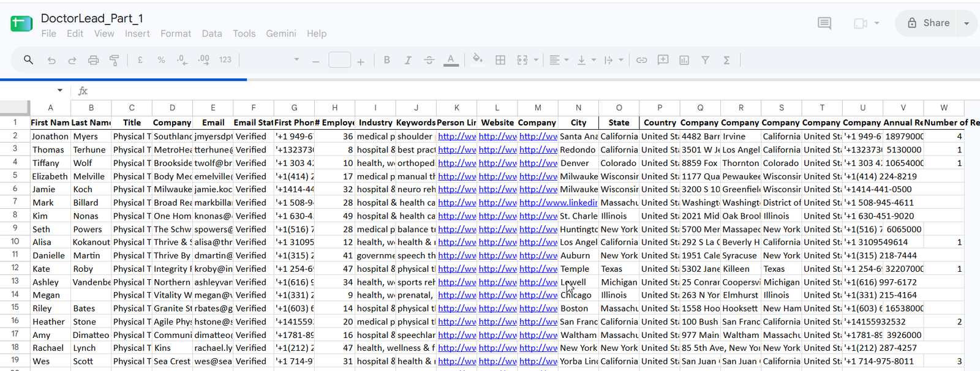The height and width of the screenshot is (371, 980).
Task: Open the Help menu
Action: tap(317, 34)
